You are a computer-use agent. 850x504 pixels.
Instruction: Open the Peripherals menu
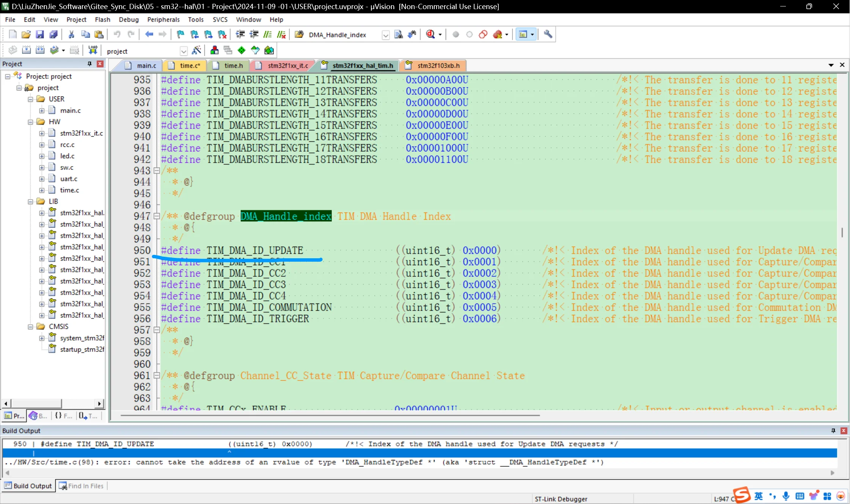[x=163, y=19]
